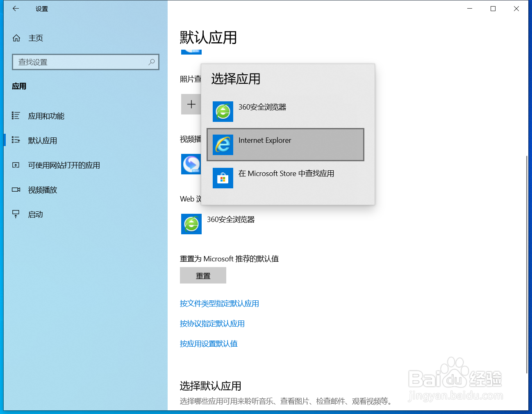Open the 视频播放 sidebar entry

tap(43, 190)
